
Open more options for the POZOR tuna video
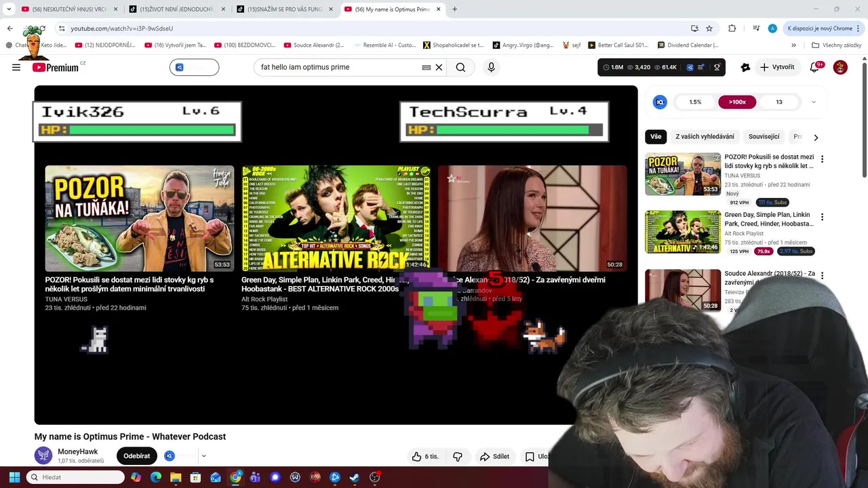pyautogui.click(x=822, y=159)
